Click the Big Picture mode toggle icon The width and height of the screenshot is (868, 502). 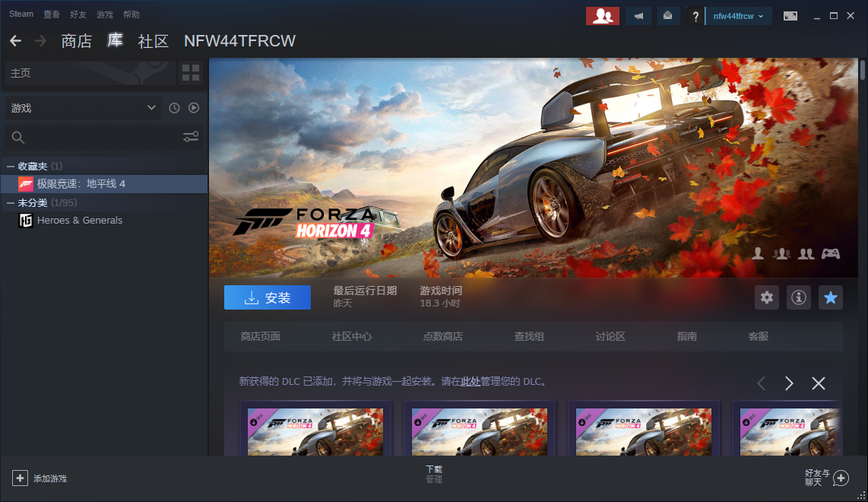click(x=790, y=15)
